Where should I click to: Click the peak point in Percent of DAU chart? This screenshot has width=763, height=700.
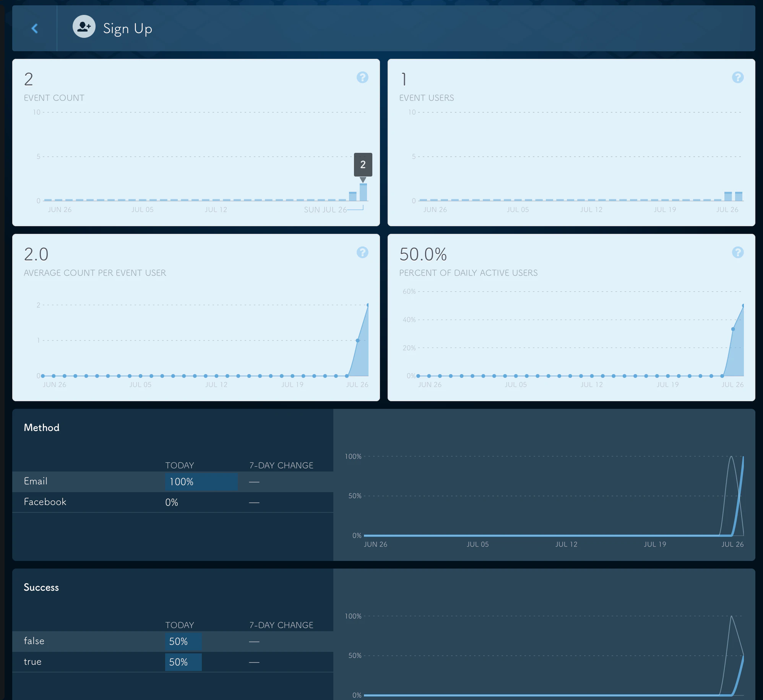743,306
